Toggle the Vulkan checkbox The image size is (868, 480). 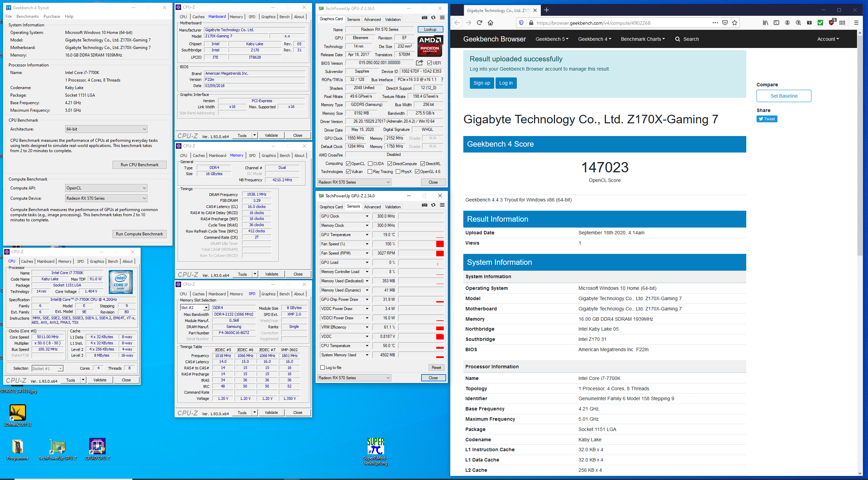click(348, 172)
